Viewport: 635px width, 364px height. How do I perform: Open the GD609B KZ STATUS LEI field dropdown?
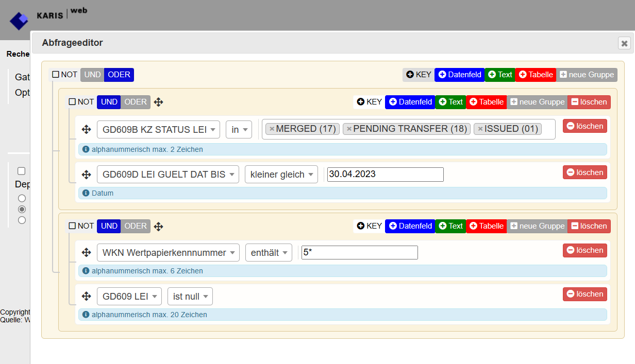tap(158, 130)
